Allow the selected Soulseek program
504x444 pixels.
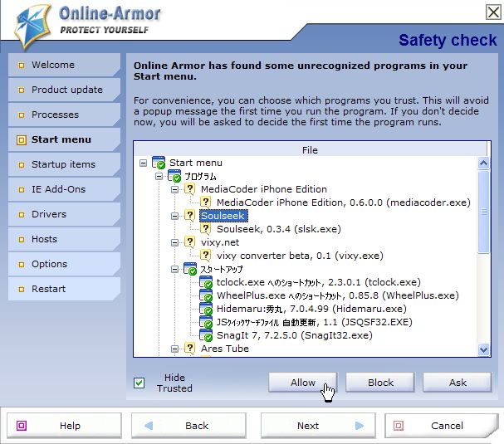(x=303, y=383)
